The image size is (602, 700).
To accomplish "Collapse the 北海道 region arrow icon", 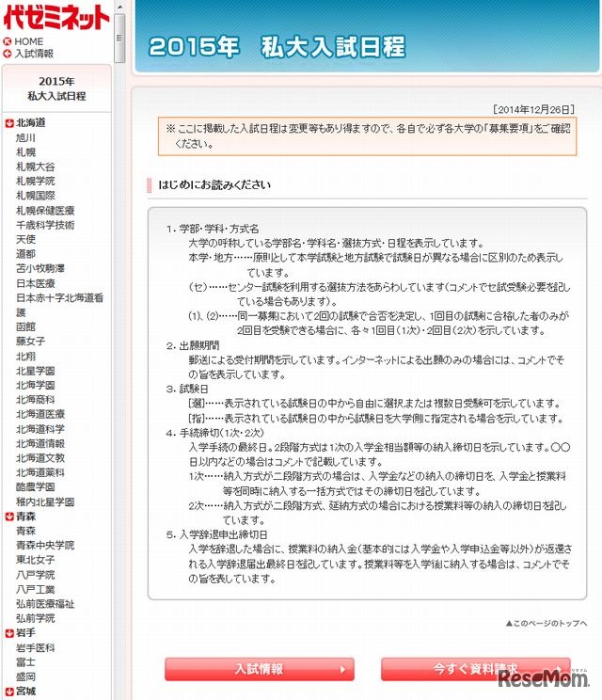I will click(x=9, y=123).
